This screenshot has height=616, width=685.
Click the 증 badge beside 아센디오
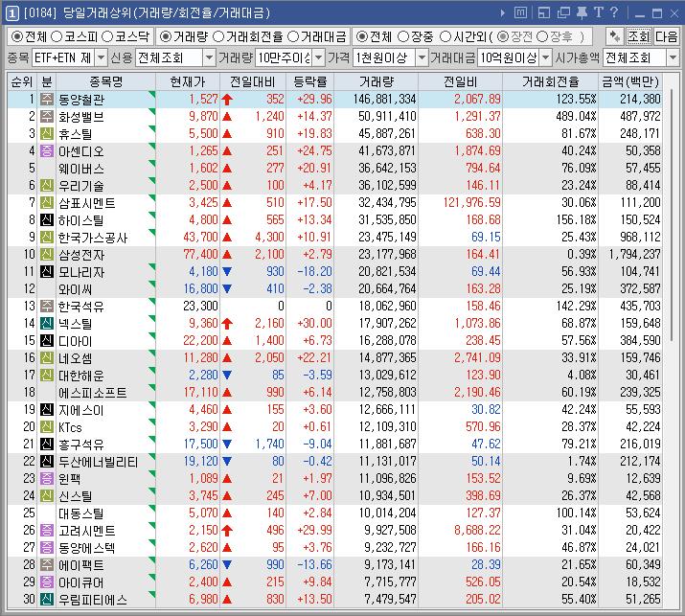coord(47,150)
